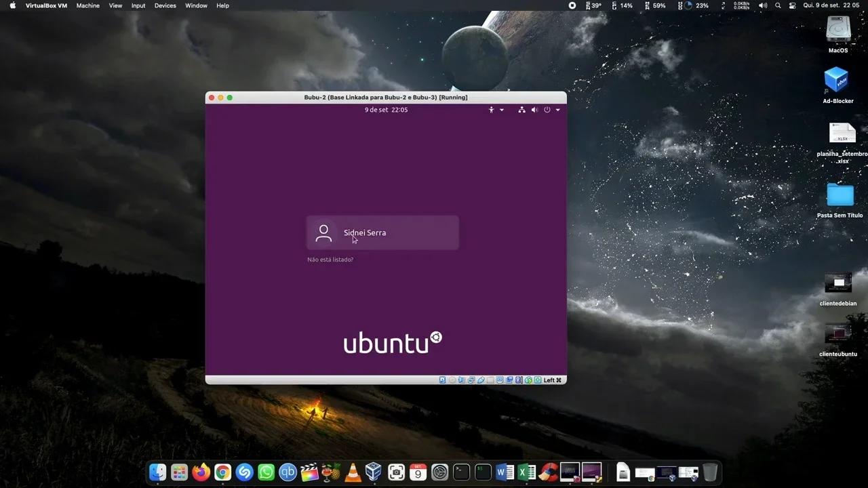This screenshot has width=868, height=488.
Task: Select the 'Pasta Sem Título' folder
Action: click(840, 201)
